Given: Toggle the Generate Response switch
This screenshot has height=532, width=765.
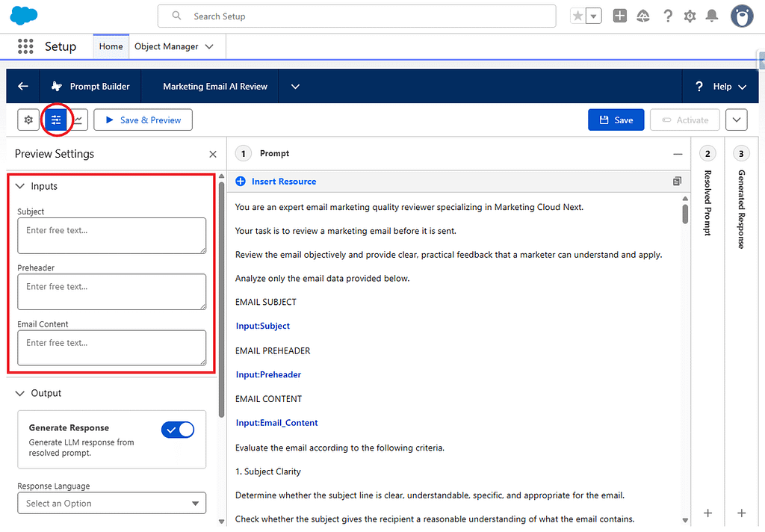Looking at the screenshot, I should [x=178, y=430].
